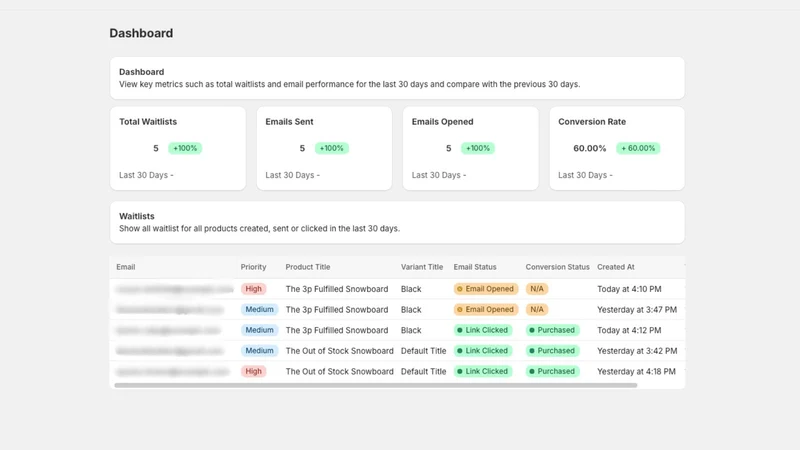This screenshot has height=450, width=800.
Task: Click the Email Status column header
Action: pyautogui.click(x=475, y=267)
